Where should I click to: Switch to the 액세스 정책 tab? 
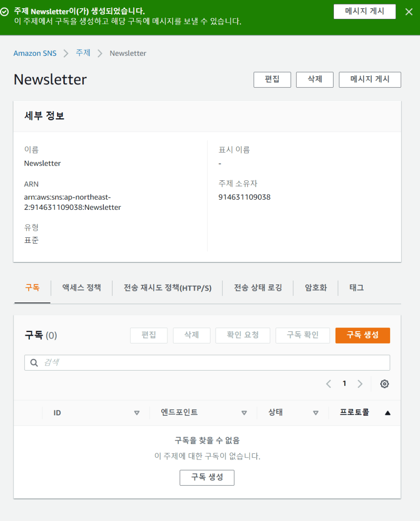coord(82,288)
